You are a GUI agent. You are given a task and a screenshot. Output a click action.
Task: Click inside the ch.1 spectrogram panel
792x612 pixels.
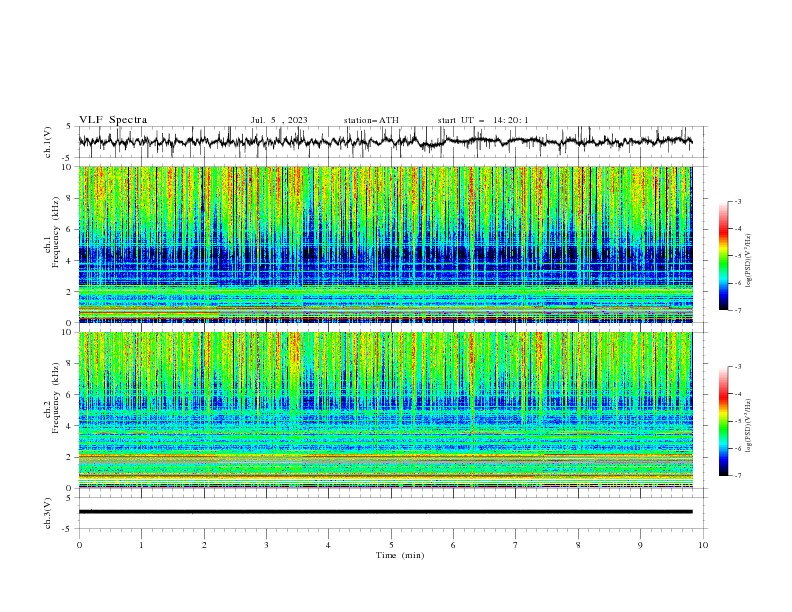pos(385,244)
